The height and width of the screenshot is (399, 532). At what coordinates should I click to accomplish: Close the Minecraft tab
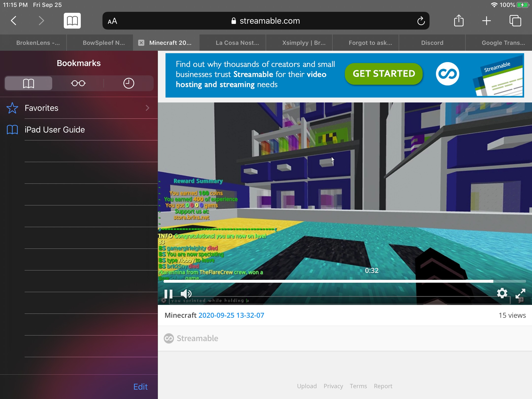[141, 43]
